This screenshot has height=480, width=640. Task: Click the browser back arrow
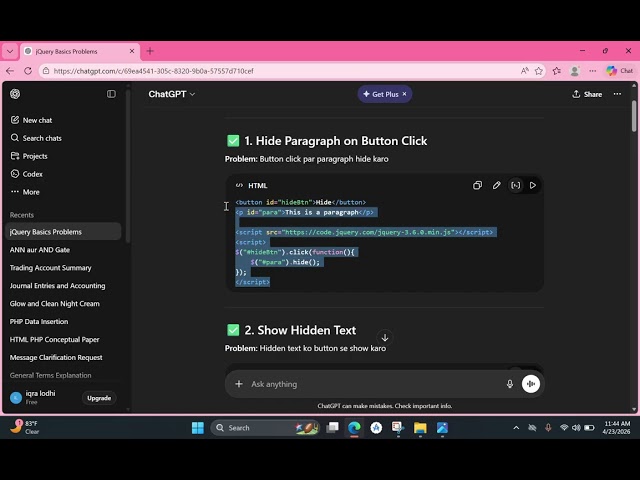click(10, 71)
